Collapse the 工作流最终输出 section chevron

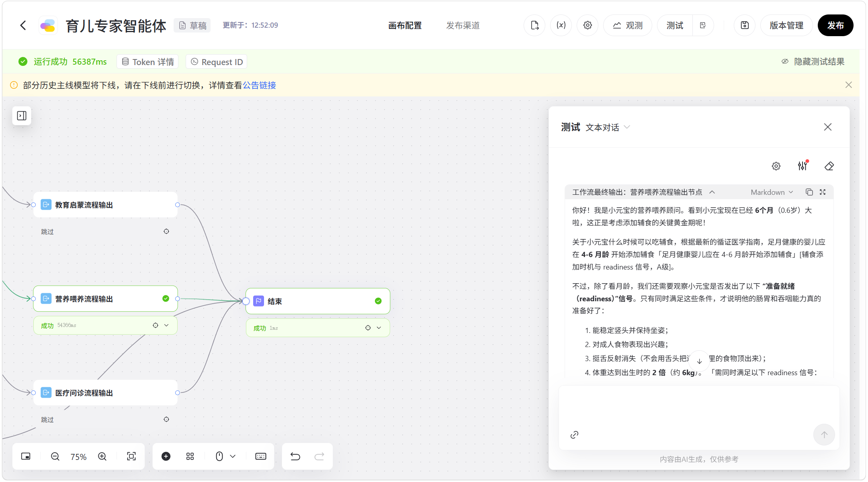click(x=712, y=192)
